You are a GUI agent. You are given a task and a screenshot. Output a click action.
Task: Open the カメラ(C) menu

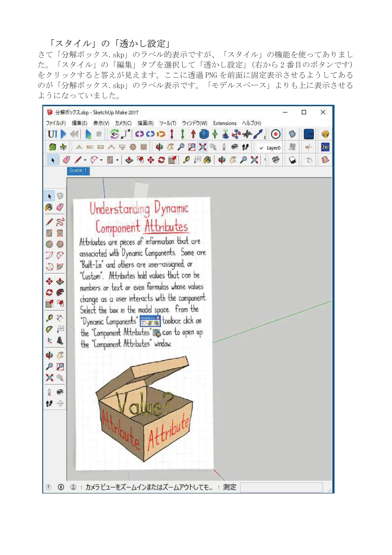[123, 123]
